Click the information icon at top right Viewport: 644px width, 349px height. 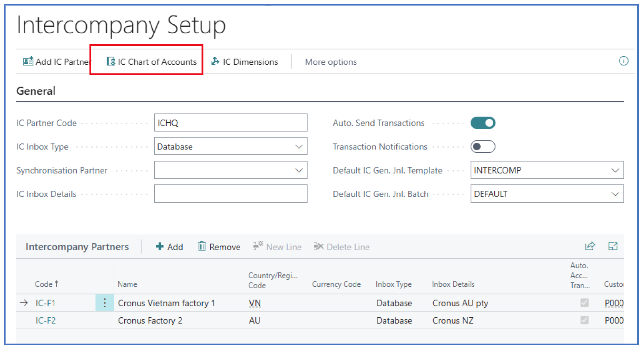[623, 61]
